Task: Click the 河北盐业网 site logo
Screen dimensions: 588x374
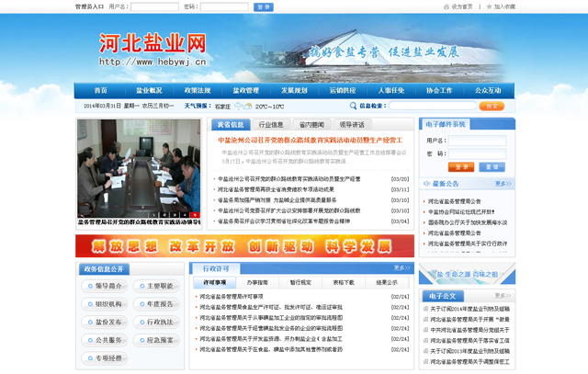Action: pyautogui.click(x=153, y=49)
